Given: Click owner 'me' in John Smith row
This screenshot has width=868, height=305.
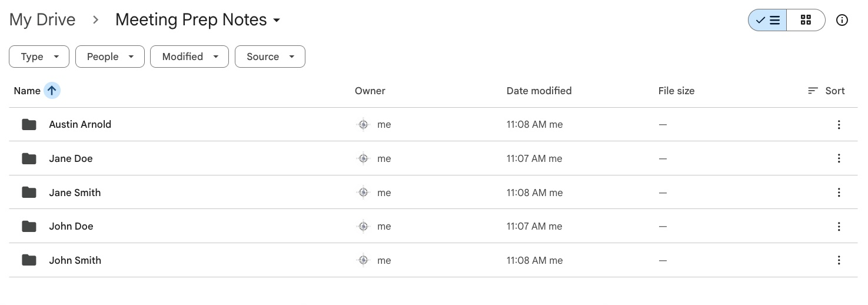Looking at the screenshot, I should click(384, 261).
